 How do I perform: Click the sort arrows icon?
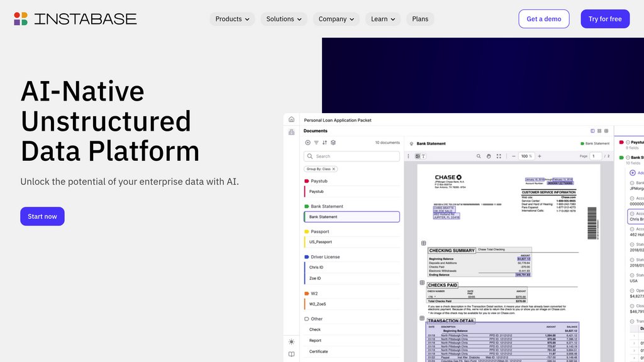tap(325, 143)
